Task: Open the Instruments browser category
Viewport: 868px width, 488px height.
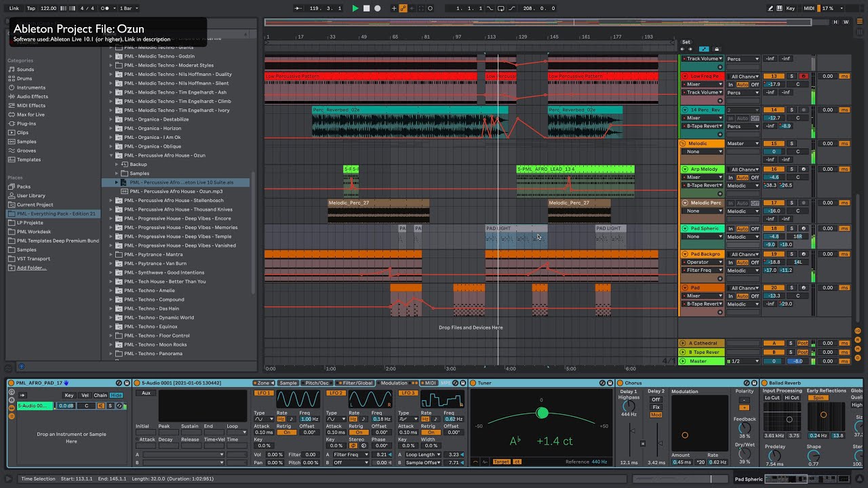Action: point(31,87)
